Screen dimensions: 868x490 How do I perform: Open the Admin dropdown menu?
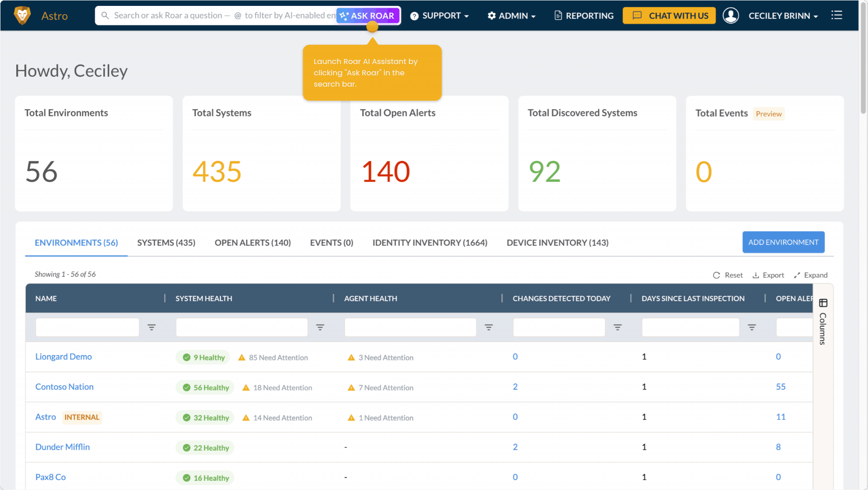click(x=511, y=16)
